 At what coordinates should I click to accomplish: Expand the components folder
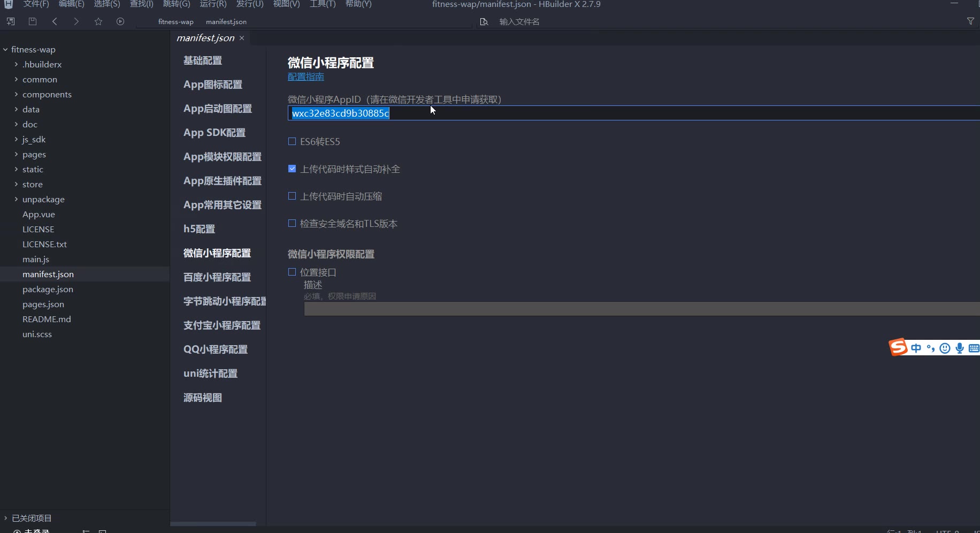(16, 94)
